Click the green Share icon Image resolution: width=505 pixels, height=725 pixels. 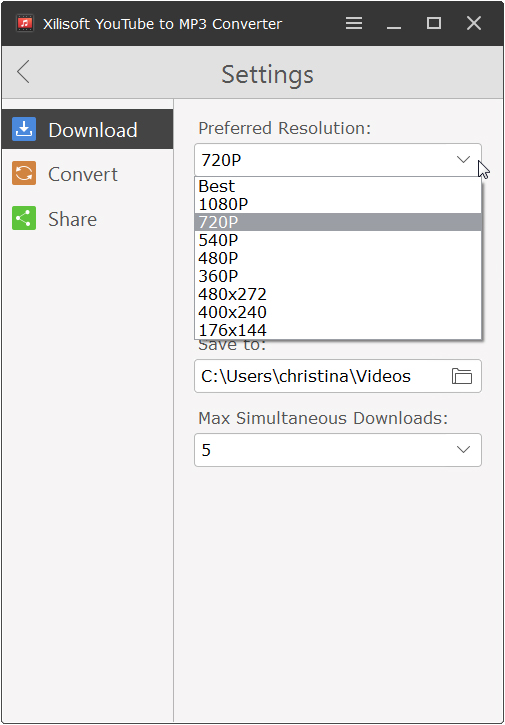tap(24, 218)
